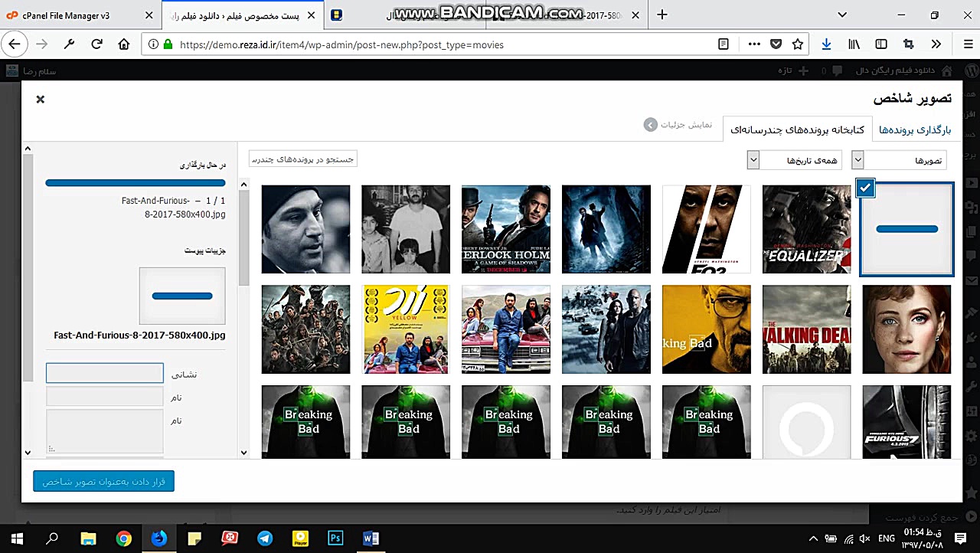Open the network icon in the system tray

click(848, 538)
